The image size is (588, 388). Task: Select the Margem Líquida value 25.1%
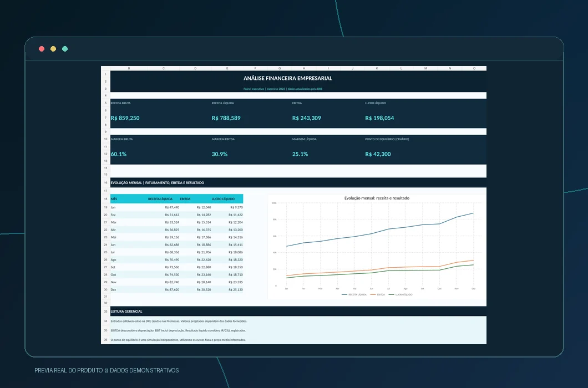[x=300, y=154]
